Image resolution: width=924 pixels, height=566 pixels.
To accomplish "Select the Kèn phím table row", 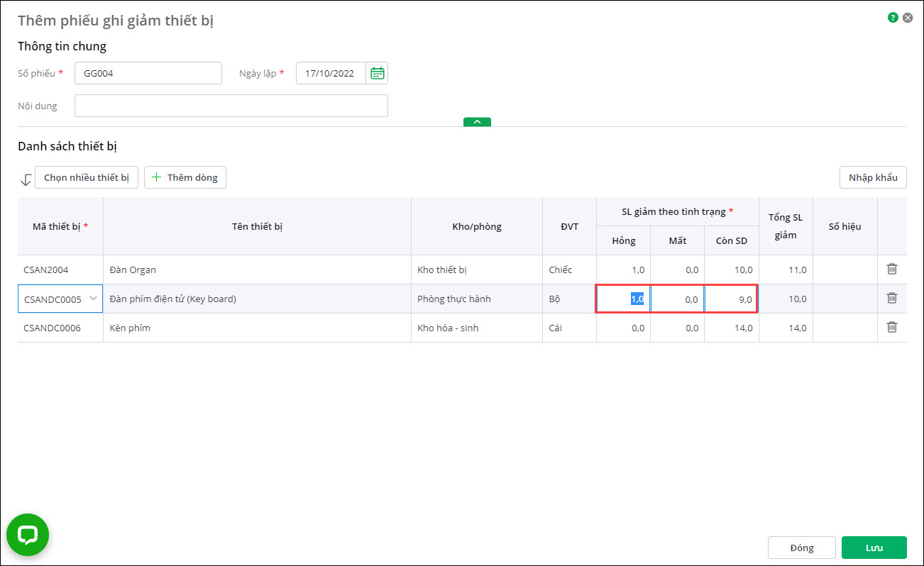I will click(255, 328).
